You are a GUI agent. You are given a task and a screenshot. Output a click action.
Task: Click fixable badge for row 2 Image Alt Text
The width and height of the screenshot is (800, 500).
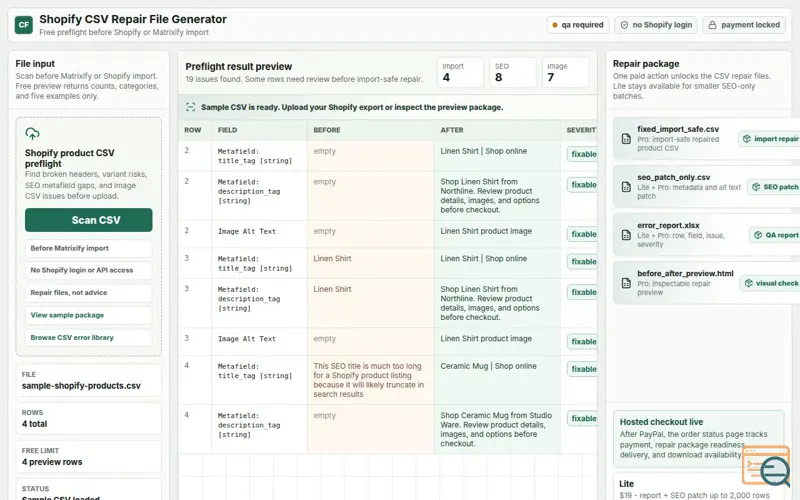pyautogui.click(x=582, y=234)
